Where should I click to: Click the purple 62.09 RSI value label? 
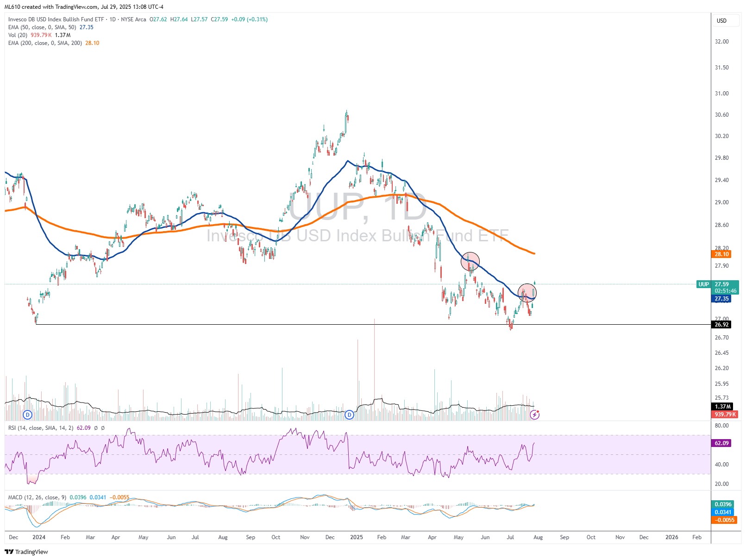[721, 443]
